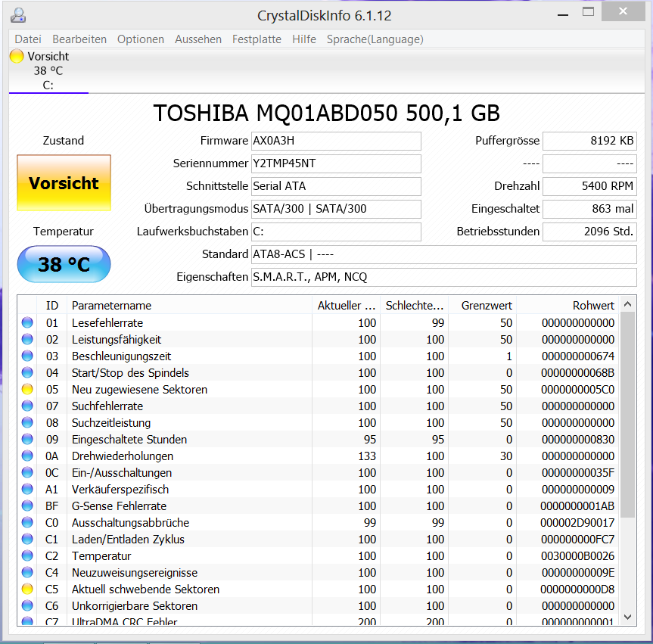Select the Aktuell schwebende Sektoren parameter name
The height and width of the screenshot is (644, 653).
(145, 590)
